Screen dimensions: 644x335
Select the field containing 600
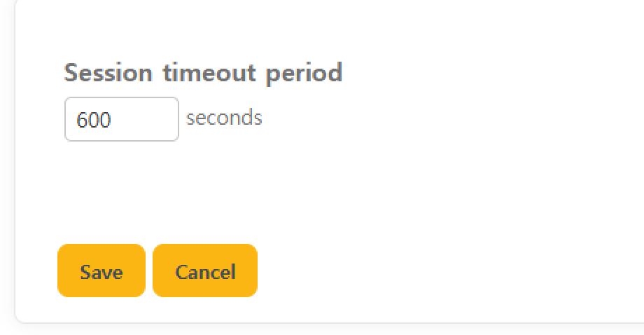tap(122, 119)
